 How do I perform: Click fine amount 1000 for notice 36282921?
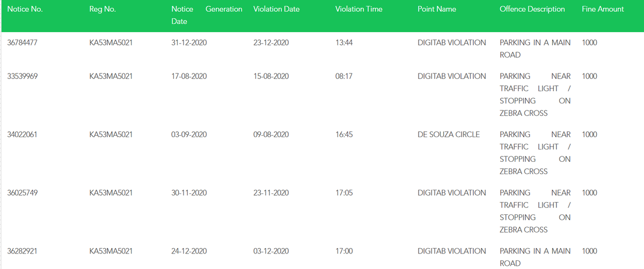589,251
